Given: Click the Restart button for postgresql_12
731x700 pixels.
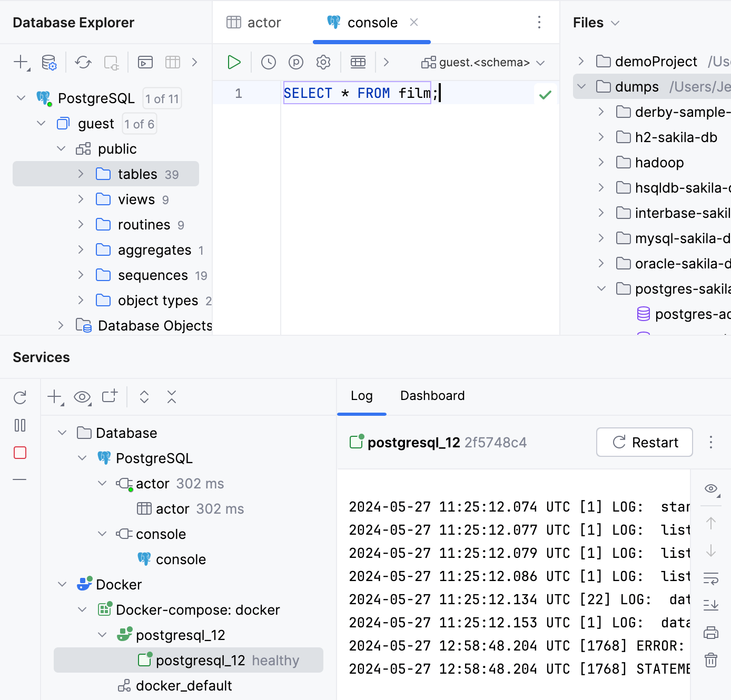Looking at the screenshot, I should 644,442.
